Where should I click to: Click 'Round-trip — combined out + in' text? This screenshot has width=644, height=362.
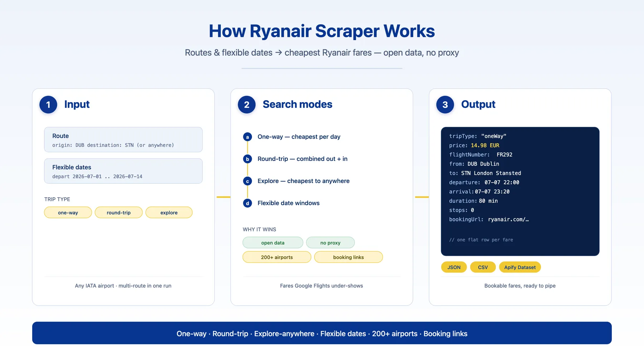click(303, 159)
